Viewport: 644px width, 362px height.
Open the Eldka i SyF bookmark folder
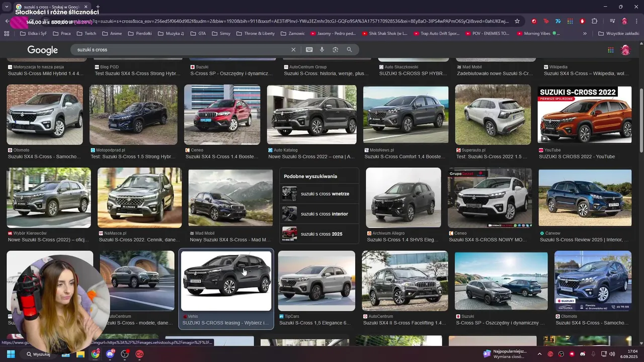[33, 34]
